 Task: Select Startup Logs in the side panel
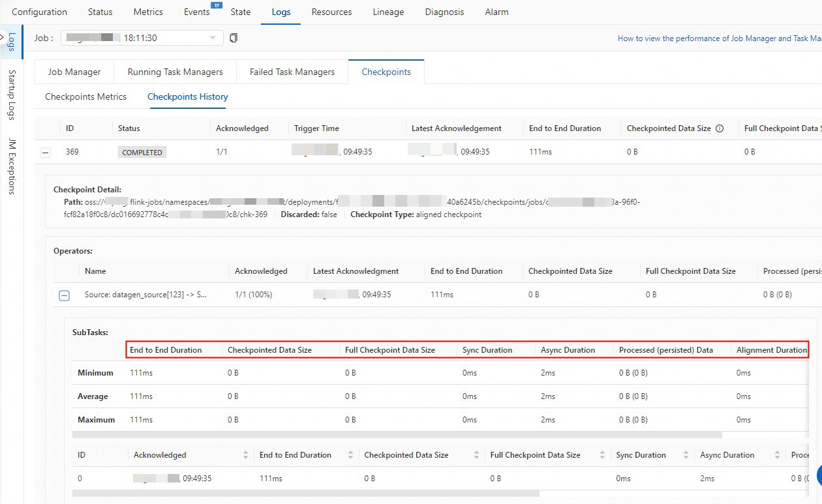(x=11, y=95)
